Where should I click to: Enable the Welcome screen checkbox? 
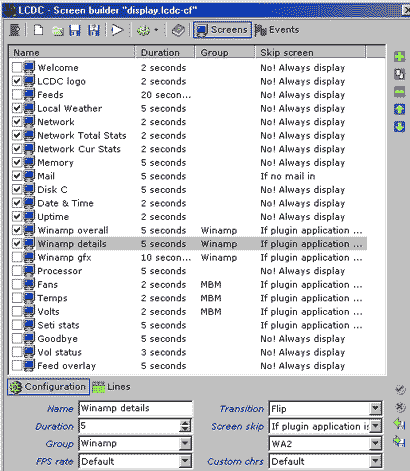(x=17, y=68)
